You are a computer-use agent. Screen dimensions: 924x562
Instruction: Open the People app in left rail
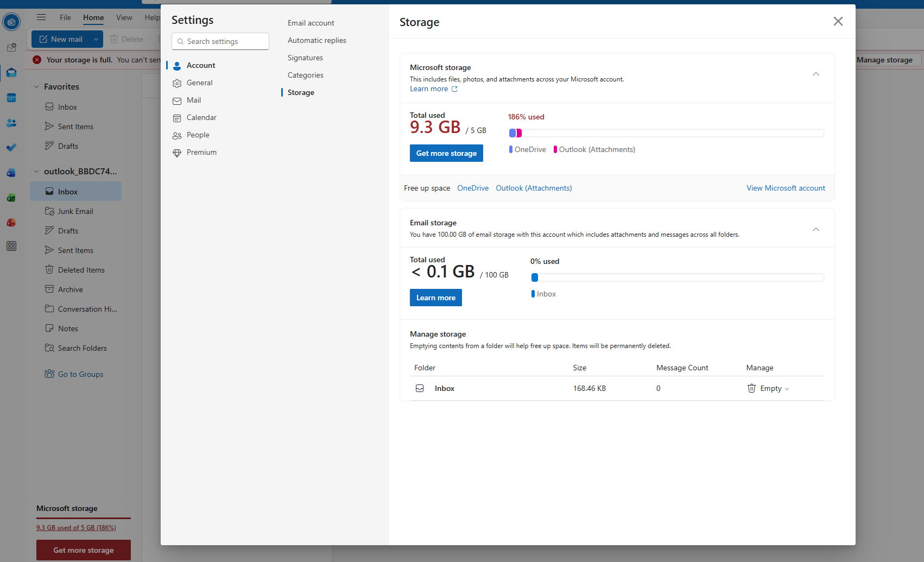tap(11, 123)
